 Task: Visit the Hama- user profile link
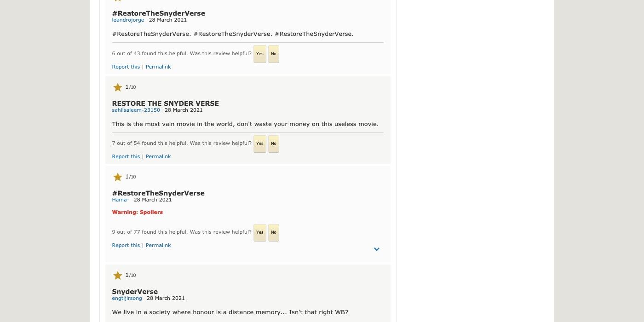coord(121,200)
